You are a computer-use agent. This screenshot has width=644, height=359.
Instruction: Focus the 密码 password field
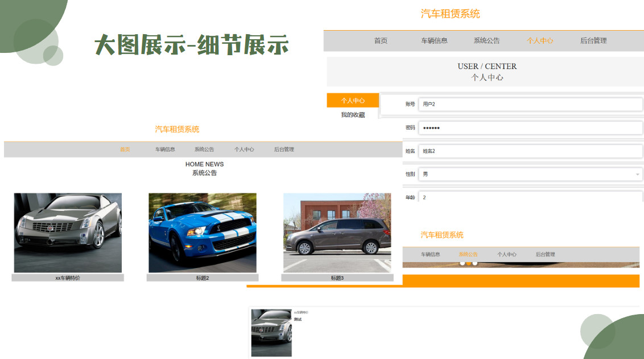point(530,128)
